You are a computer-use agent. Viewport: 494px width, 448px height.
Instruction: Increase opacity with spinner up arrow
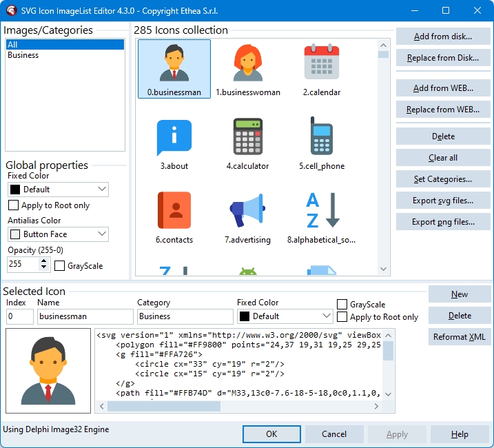tap(45, 261)
